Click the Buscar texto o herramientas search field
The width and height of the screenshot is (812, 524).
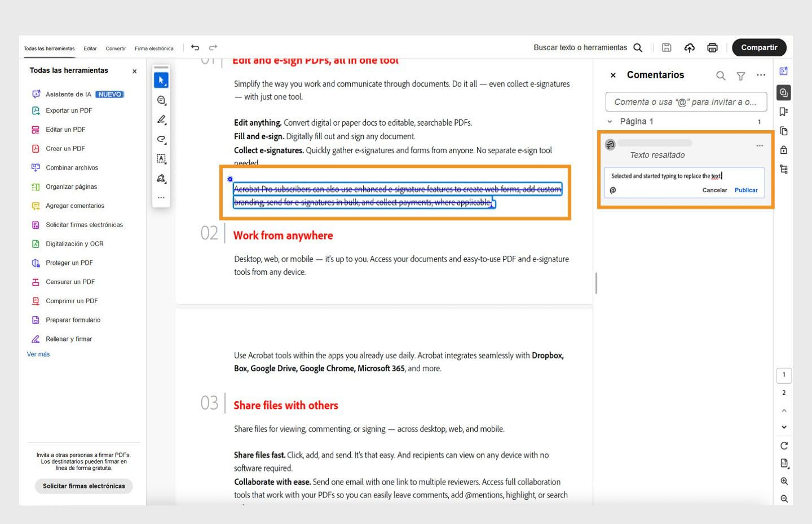[x=580, y=48]
